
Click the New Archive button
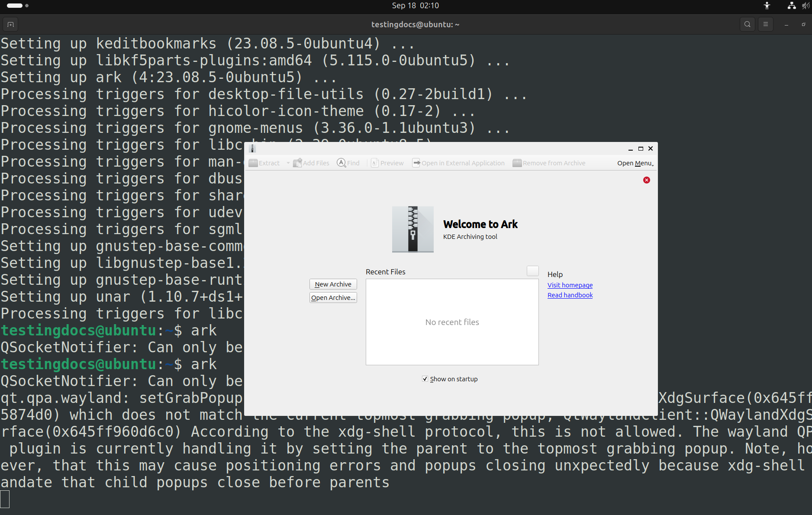333,284
